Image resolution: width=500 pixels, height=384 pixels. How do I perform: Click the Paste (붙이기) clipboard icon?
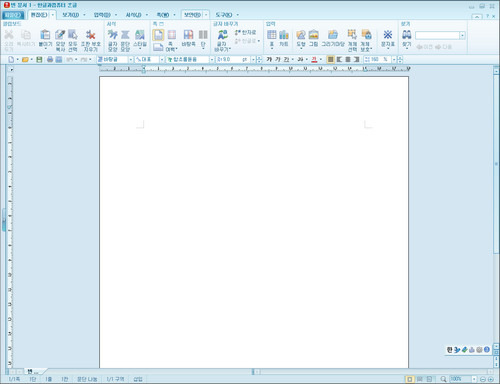pyautogui.click(x=45, y=35)
